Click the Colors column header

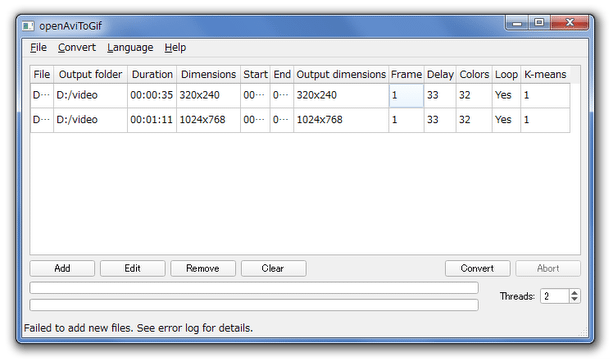pyautogui.click(x=474, y=74)
